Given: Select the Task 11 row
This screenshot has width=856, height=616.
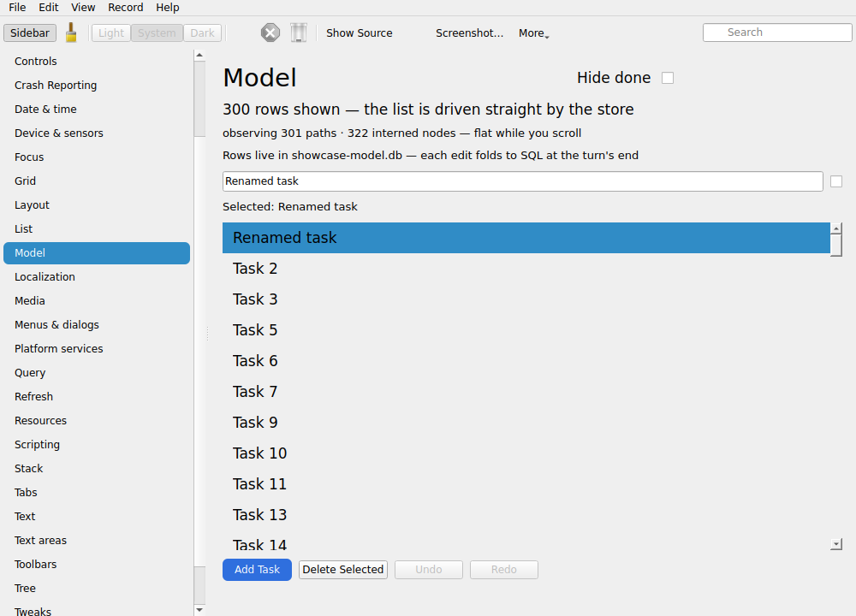Looking at the screenshot, I should pyautogui.click(x=526, y=484).
